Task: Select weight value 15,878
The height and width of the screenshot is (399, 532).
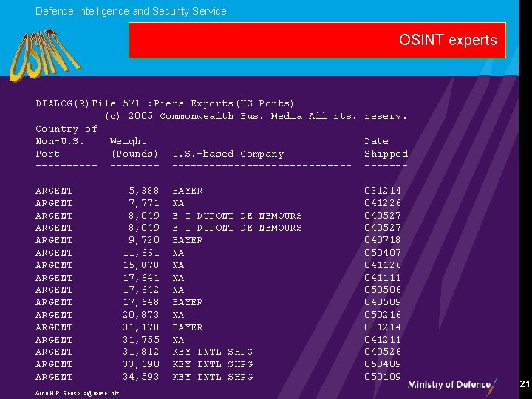Action: click(141, 265)
